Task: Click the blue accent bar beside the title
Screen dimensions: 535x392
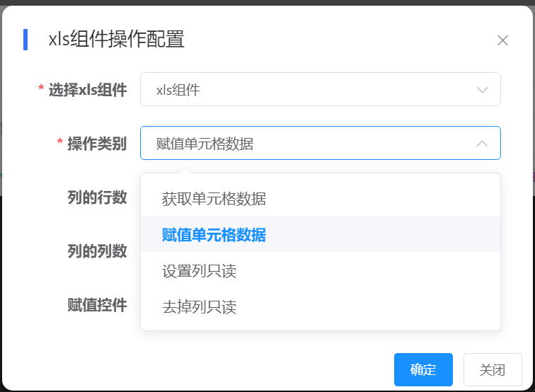Action: (x=25, y=40)
